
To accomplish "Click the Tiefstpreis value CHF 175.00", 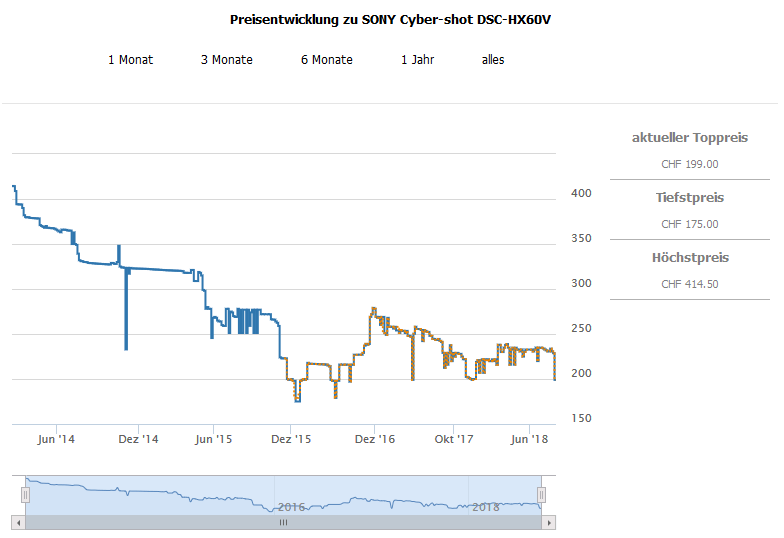I will click(x=690, y=224).
